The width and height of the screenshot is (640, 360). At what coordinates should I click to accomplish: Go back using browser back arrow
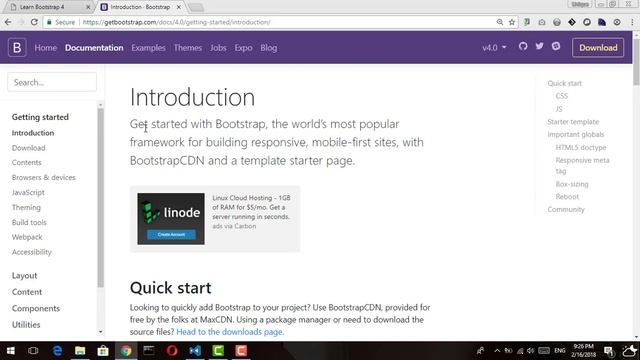(8, 22)
